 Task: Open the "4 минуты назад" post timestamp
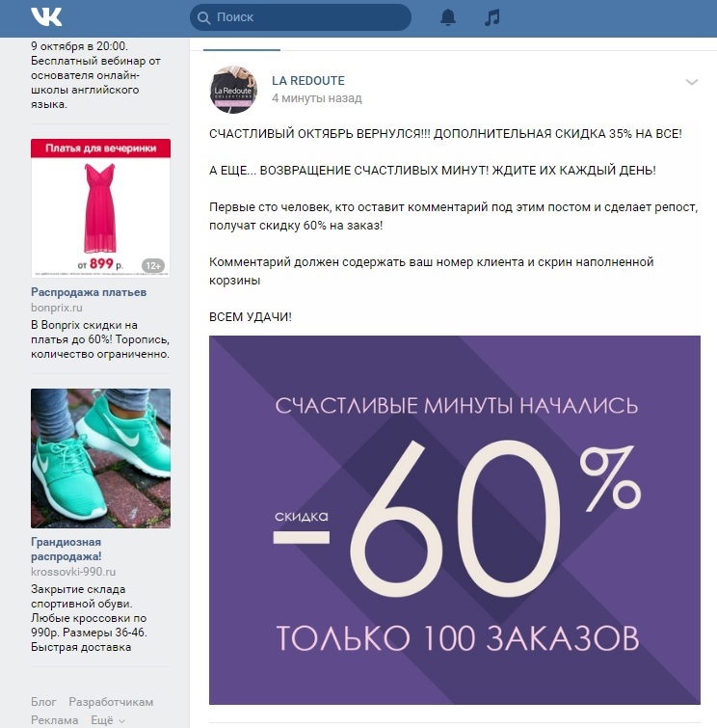[316, 98]
